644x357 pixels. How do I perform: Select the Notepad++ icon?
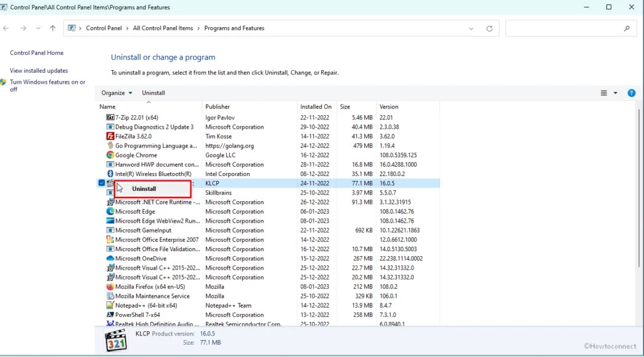tap(111, 305)
